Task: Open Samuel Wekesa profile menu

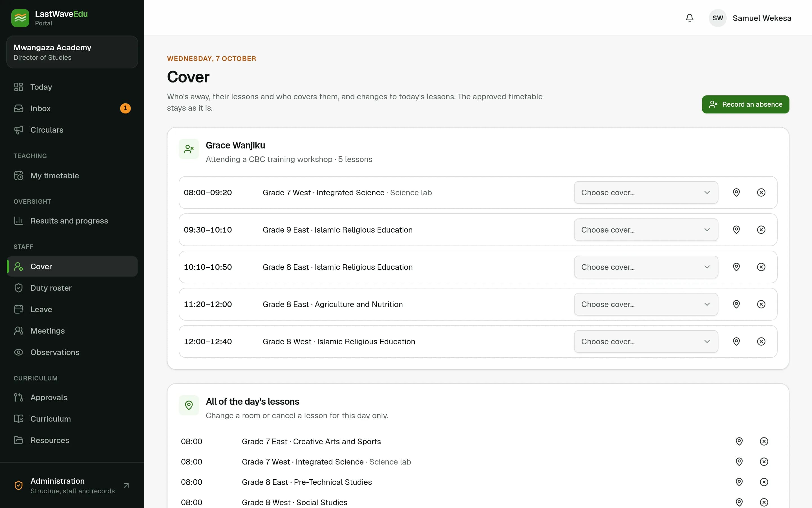Action: [x=750, y=18]
